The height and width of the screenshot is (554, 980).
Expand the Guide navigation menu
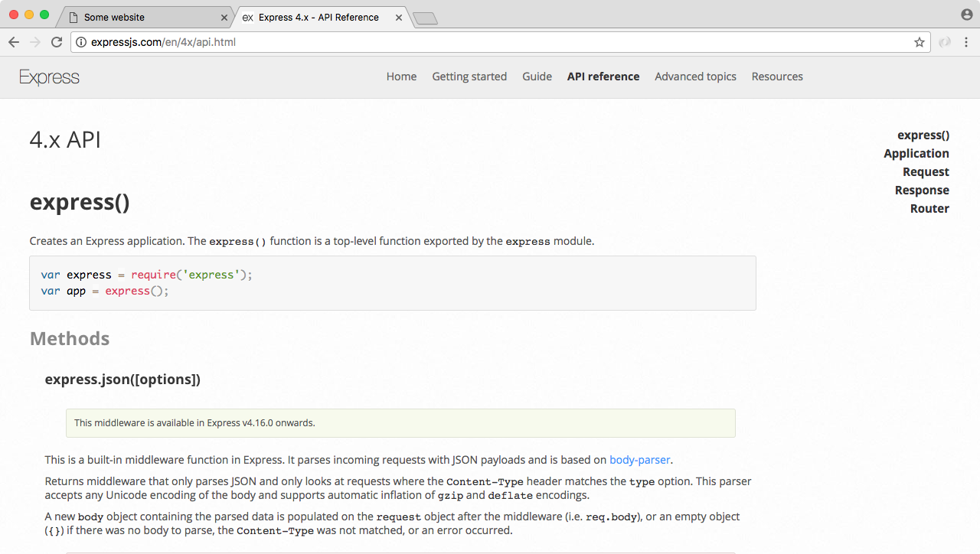click(537, 77)
